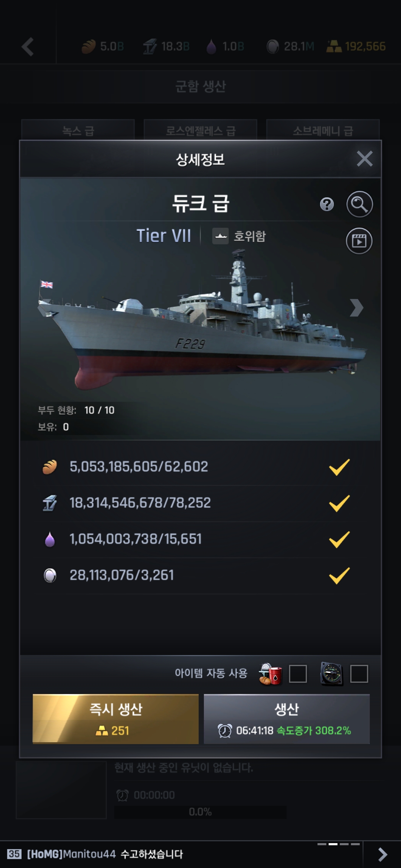Play the ship preview video icon
401x868 pixels.
tap(359, 241)
